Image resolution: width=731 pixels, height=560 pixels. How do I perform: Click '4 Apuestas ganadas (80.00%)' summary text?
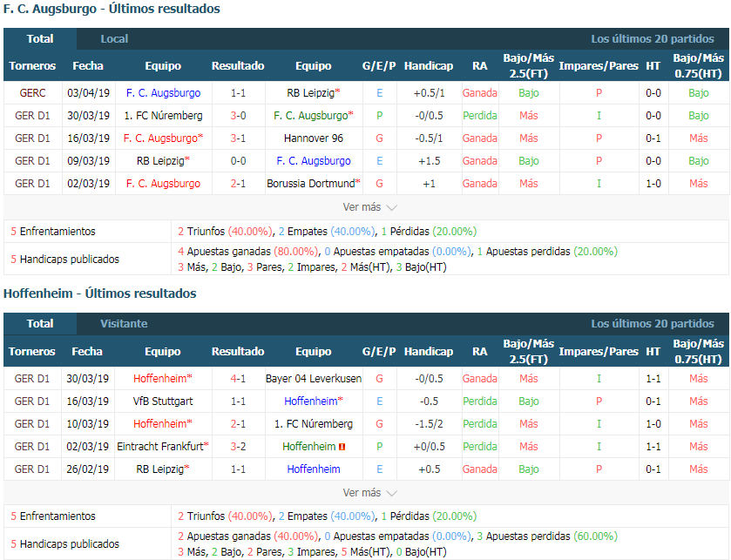[247, 252]
